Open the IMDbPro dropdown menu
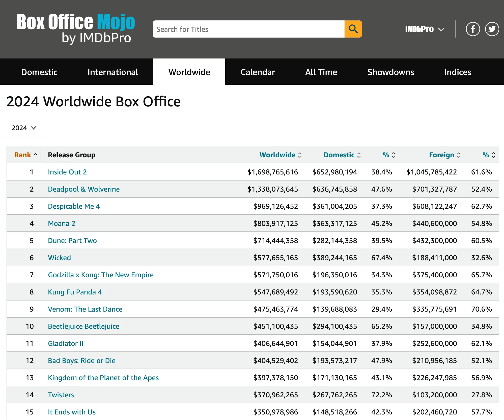This screenshot has height=420, width=504. click(424, 29)
